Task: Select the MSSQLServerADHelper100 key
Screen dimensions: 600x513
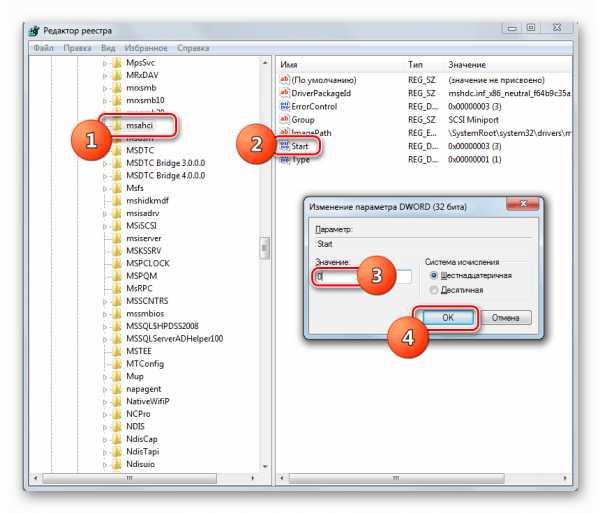Action: (174, 339)
